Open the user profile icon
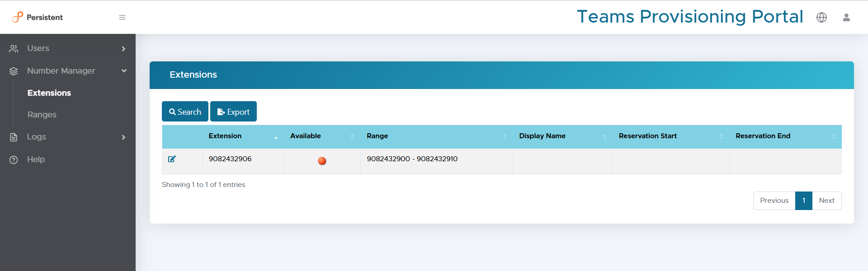The width and height of the screenshot is (868, 271). 846,17
